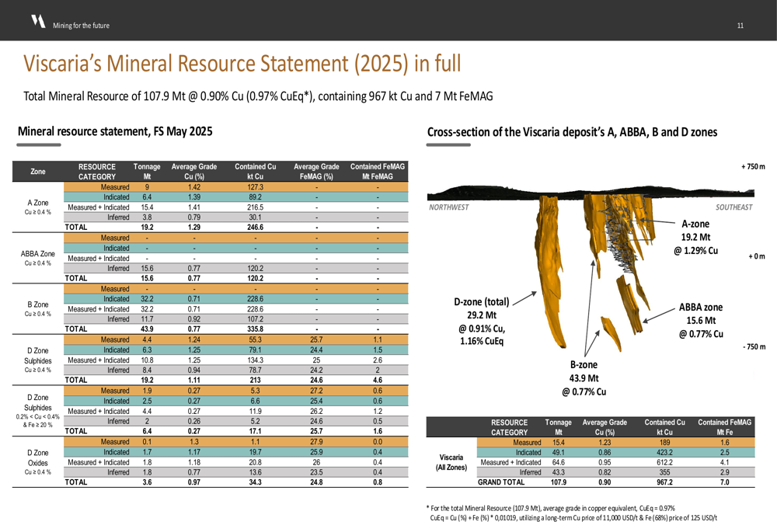The image size is (777, 532).
Task: Click the "Mining for the future" tagline
Action: pyautogui.click(x=82, y=26)
